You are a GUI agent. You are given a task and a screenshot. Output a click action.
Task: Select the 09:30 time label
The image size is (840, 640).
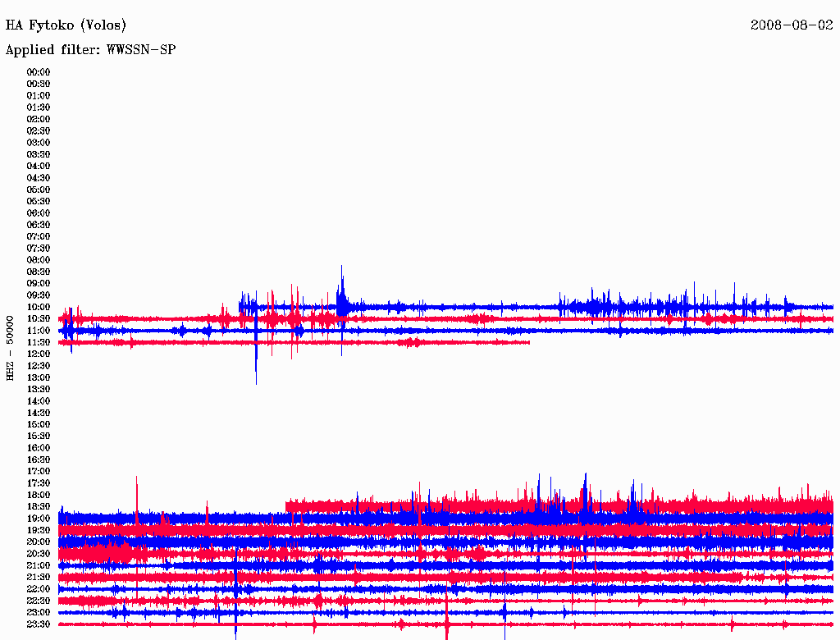click(x=39, y=295)
